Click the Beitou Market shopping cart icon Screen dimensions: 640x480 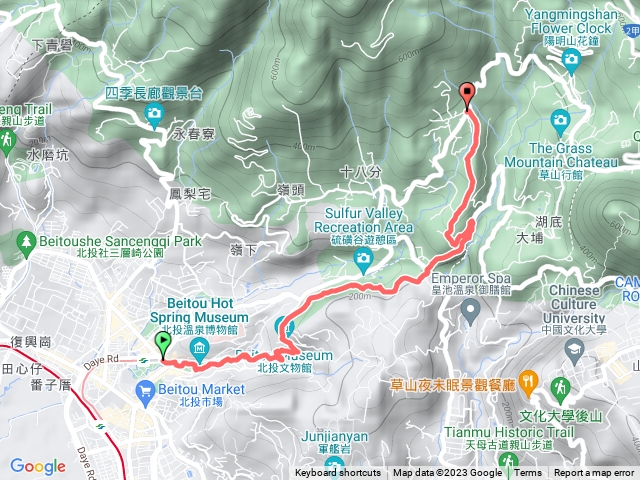pyautogui.click(x=145, y=392)
